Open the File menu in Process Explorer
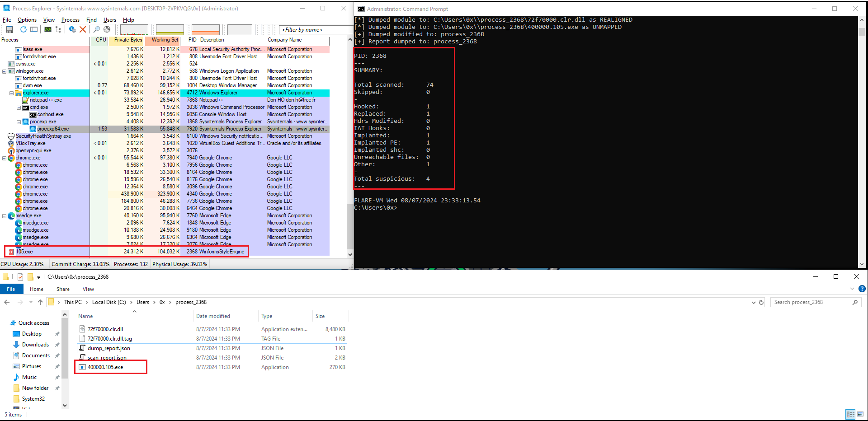Screen dimensions: 868x421 coord(7,20)
